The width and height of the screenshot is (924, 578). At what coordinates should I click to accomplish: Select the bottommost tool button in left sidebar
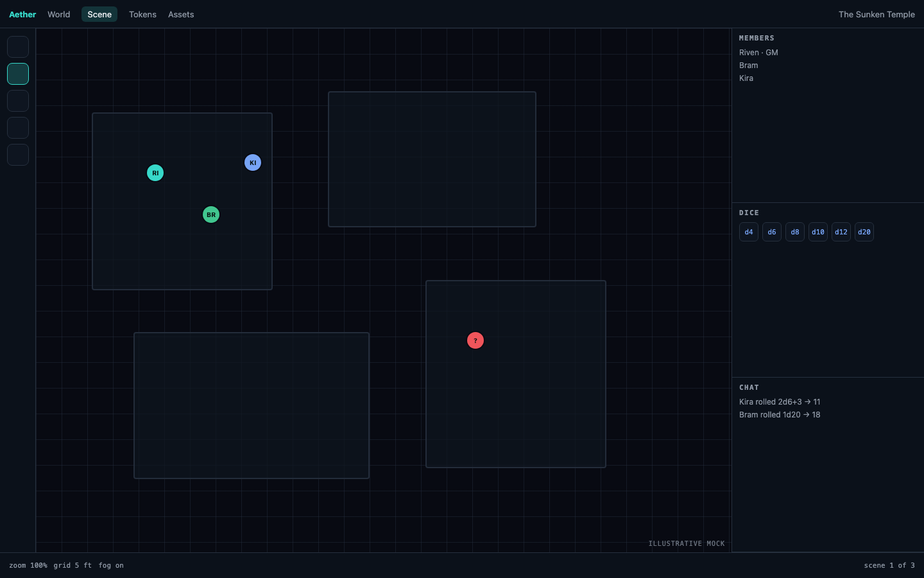[18, 155]
